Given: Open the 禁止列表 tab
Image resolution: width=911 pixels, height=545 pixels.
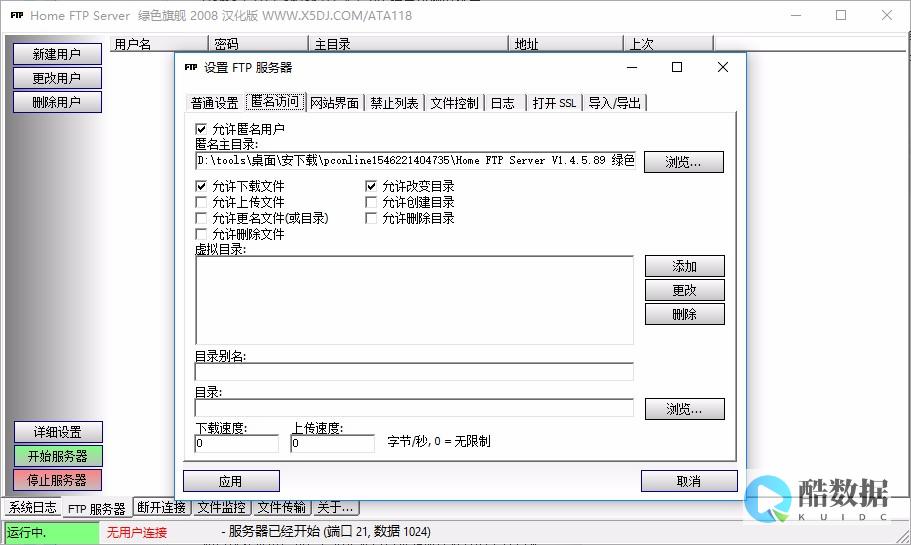Looking at the screenshot, I should click(394, 103).
